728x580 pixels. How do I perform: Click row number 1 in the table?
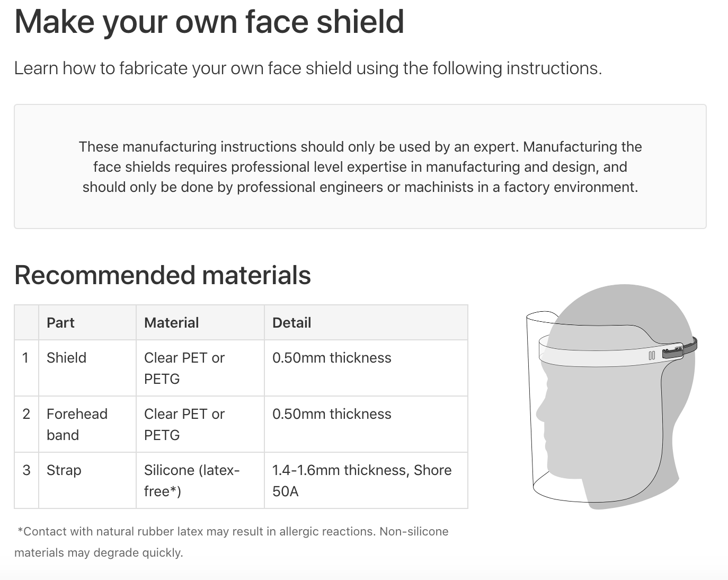[25, 358]
